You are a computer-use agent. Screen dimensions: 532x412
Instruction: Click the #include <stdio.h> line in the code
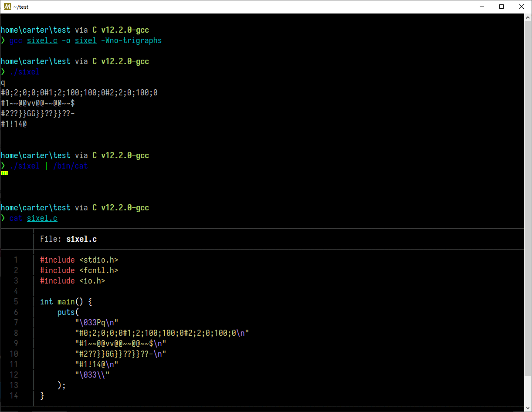pos(78,260)
